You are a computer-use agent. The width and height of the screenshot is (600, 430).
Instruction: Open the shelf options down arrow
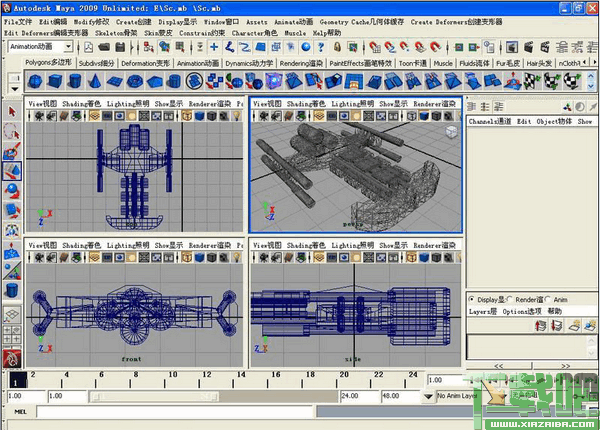click(x=15, y=89)
